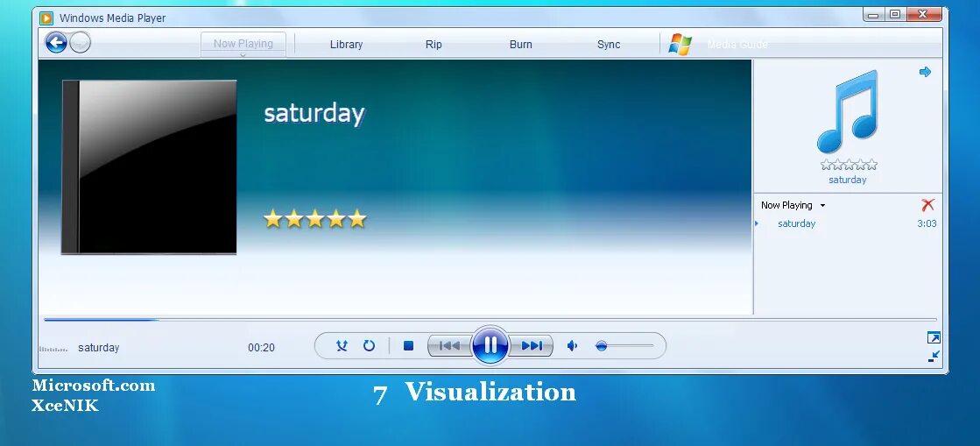Click the equalizer bars icon by saturday
Image resolution: width=980 pixels, height=446 pixels.
click(53, 349)
